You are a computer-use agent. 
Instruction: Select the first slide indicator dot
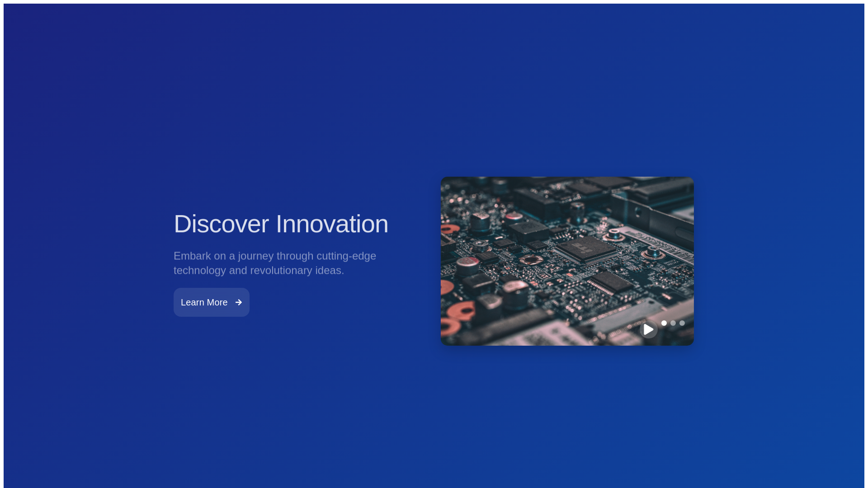tap(664, 323)
